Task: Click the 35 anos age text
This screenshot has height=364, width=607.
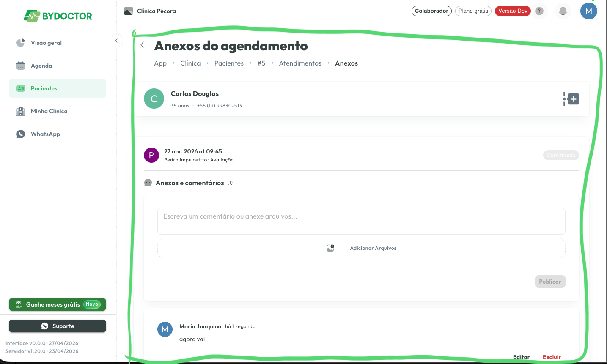Action: pos(180,106)
